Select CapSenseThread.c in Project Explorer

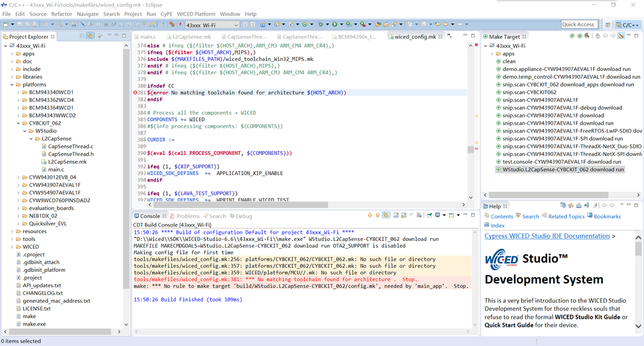67,146
